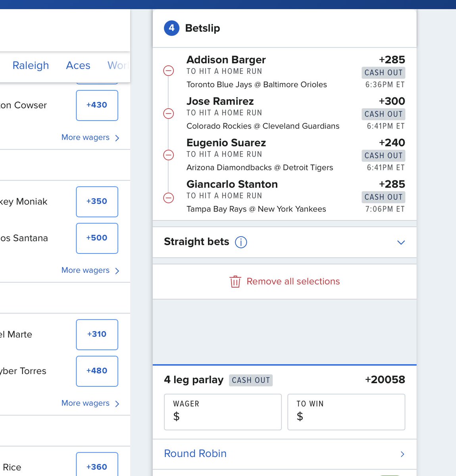Select the +360 Rice odds button
This screenshot has height=476, width=456.
97,464
